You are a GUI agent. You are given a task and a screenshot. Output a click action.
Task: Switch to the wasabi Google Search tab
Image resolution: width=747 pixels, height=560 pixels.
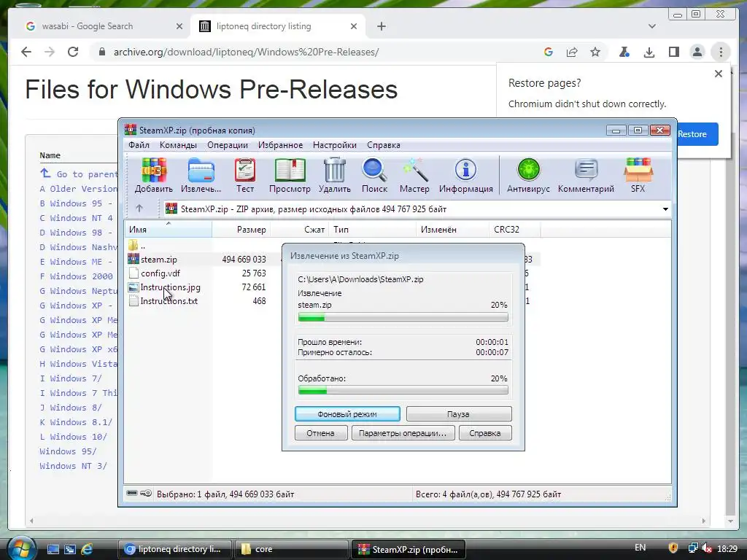(104, 26)
